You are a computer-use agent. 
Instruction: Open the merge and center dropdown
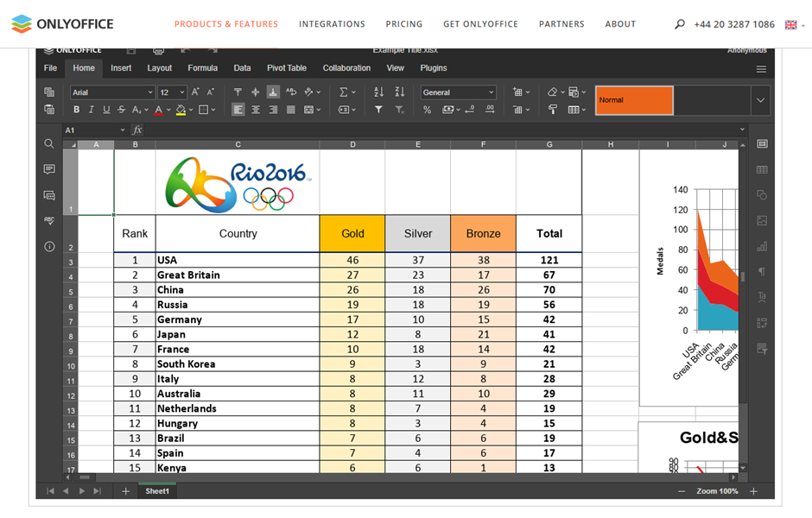click(x=318, y=110)
